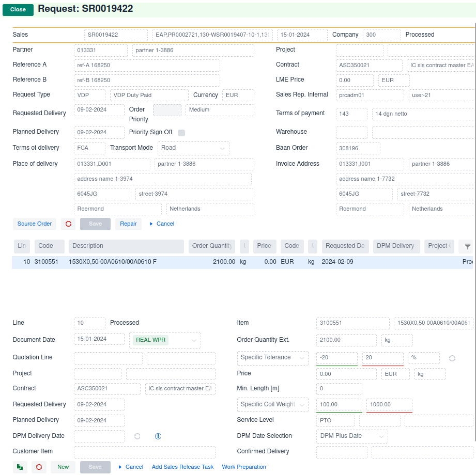Click the red refresh icon beside Source Order
Screen dimensions: 476x475
click(68, 224)
